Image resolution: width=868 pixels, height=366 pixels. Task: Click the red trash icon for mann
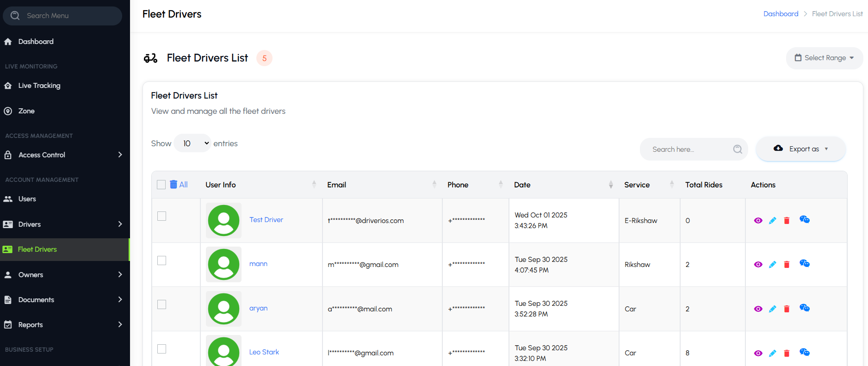[787, 265]
